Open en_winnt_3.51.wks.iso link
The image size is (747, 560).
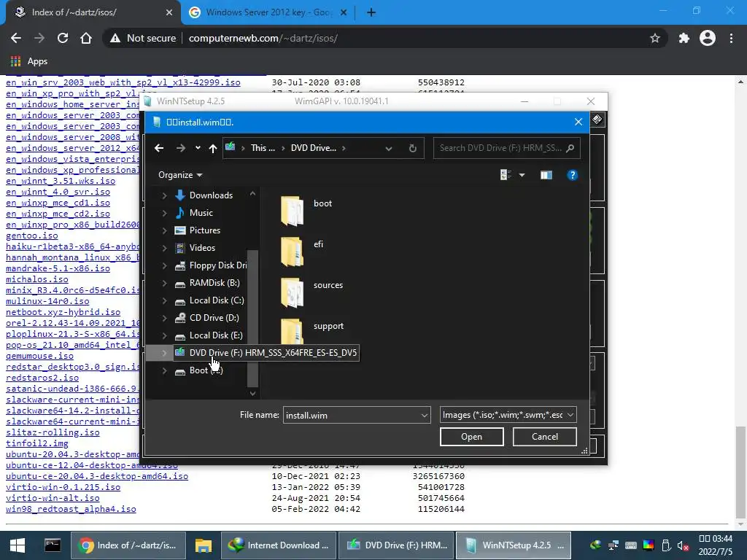click(x=61, y=181)
